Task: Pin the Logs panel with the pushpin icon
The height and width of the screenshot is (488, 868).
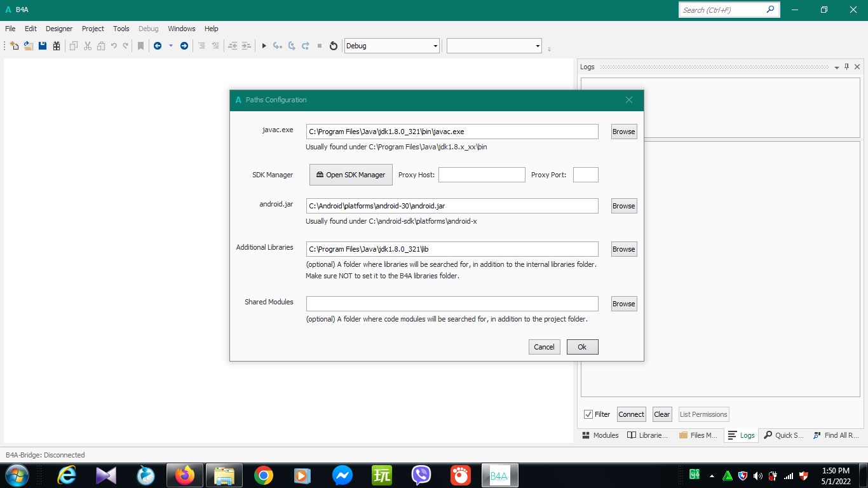Action: 847,67
